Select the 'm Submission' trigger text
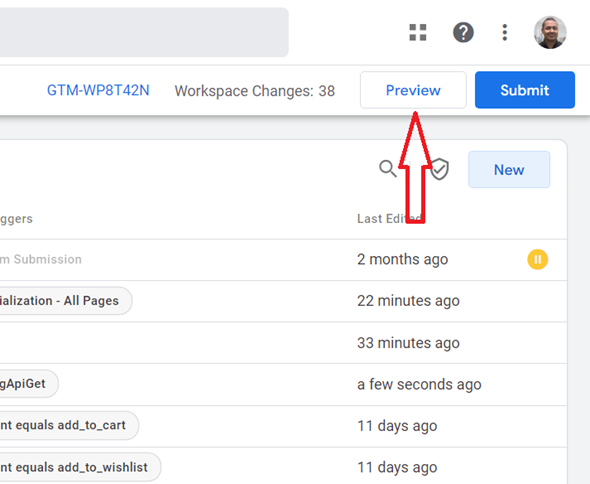This screenshot has height=484, width=590. [41, 259]
